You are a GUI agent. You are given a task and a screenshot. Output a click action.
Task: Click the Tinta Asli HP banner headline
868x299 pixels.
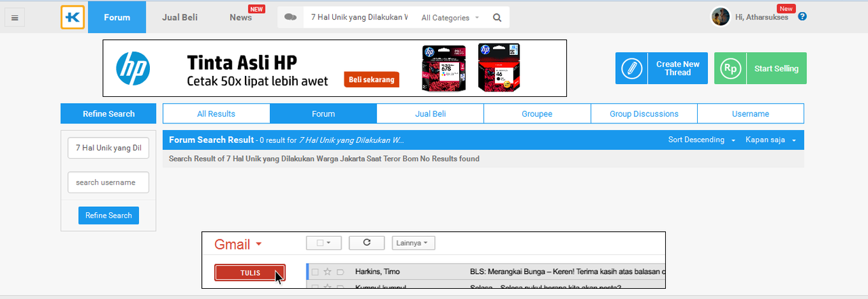point(242,62)
